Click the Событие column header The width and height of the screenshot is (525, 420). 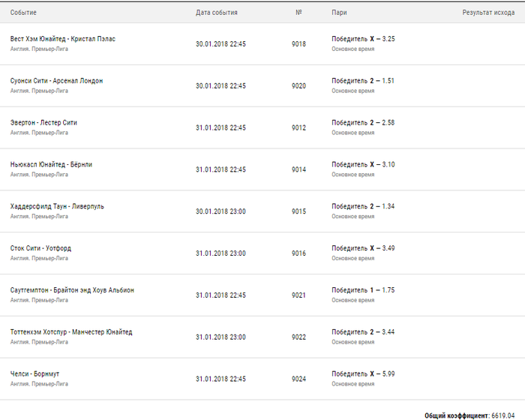point(23,13)
